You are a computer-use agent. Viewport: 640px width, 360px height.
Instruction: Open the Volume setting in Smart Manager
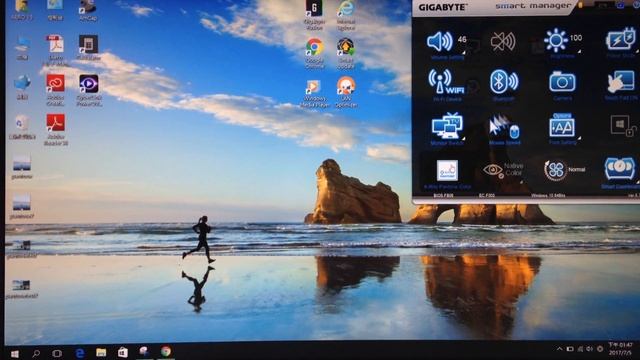(x=440, y=41)
